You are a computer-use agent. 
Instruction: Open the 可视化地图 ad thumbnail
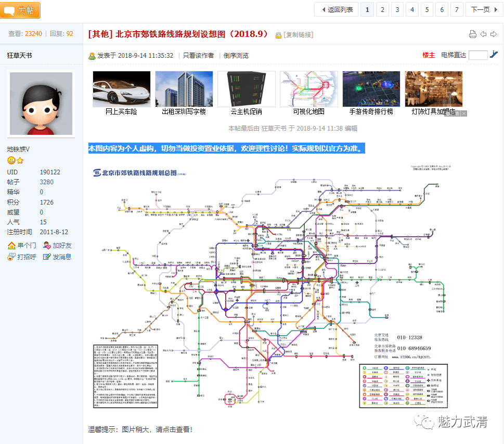pyautogui.click(x=309, y=89)
